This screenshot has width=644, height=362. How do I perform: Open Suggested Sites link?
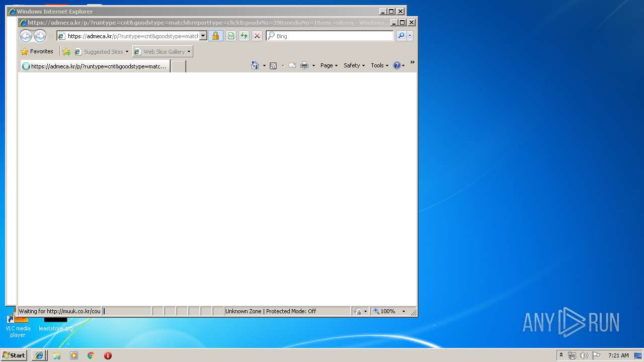point(101,51)
